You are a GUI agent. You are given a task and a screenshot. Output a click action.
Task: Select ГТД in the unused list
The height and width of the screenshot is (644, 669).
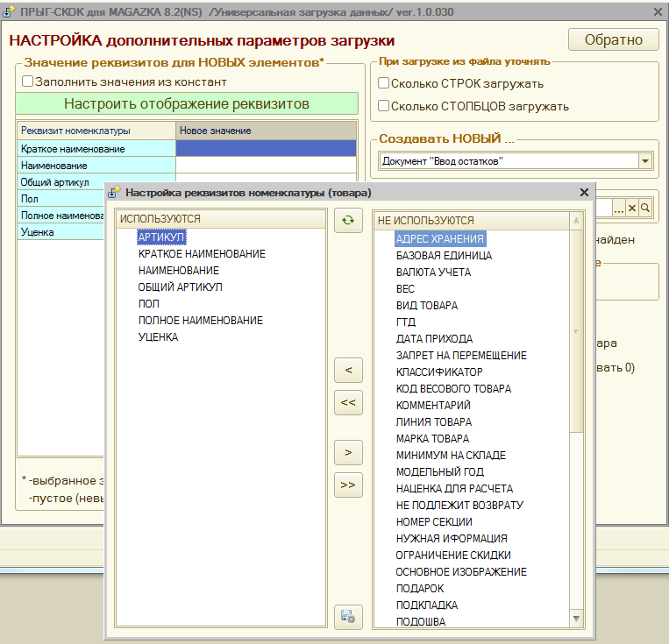click(x=406, y=322)
